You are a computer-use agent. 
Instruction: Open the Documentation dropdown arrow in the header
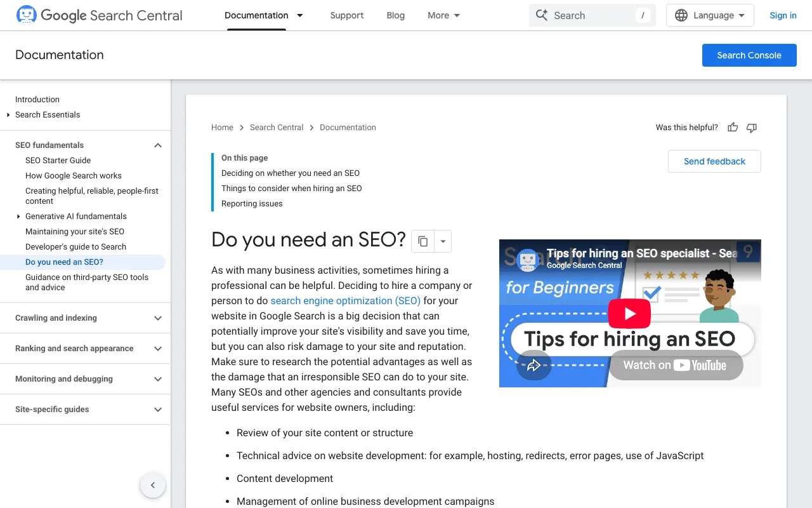coord(300,15)
